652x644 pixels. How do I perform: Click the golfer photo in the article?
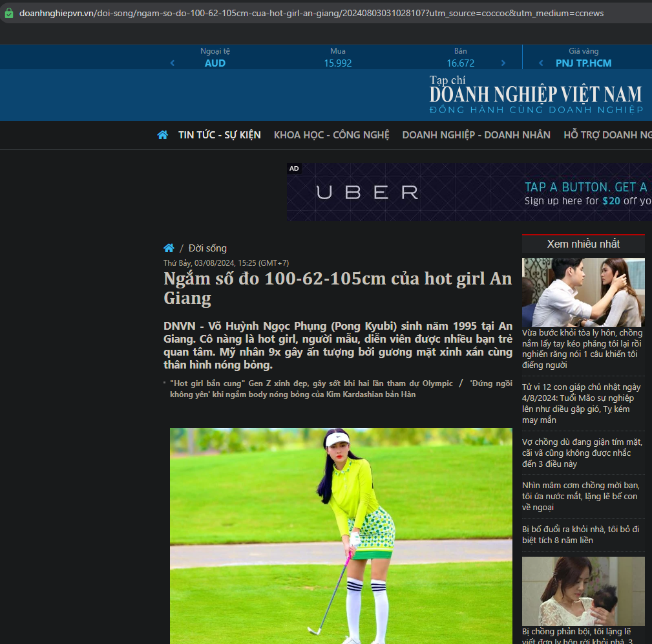pyautogui.click(x=341, y=535)
